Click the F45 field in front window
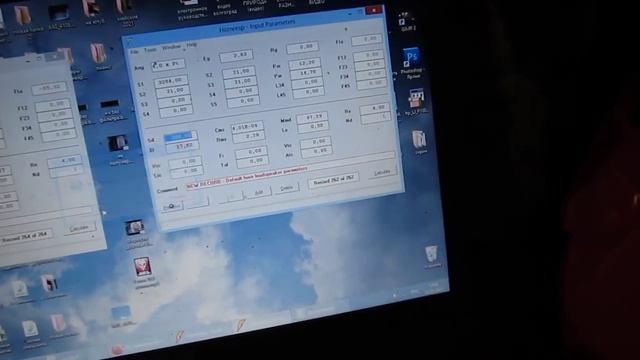Image resolution: width=640 pixels, height=360 pixels. tap(372, 84)
